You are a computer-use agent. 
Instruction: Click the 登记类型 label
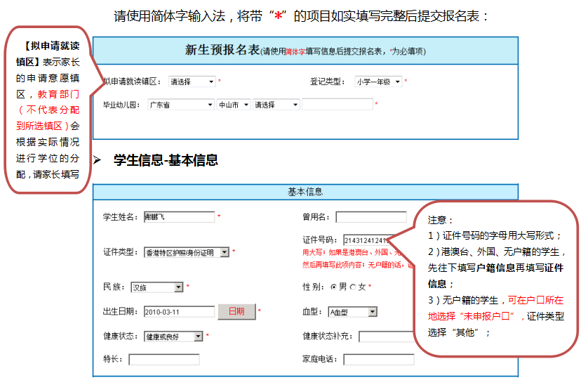tap(327, 81)
